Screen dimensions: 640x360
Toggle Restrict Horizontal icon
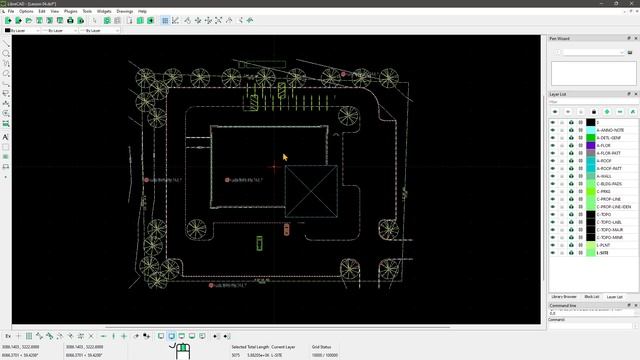(103, 336)
